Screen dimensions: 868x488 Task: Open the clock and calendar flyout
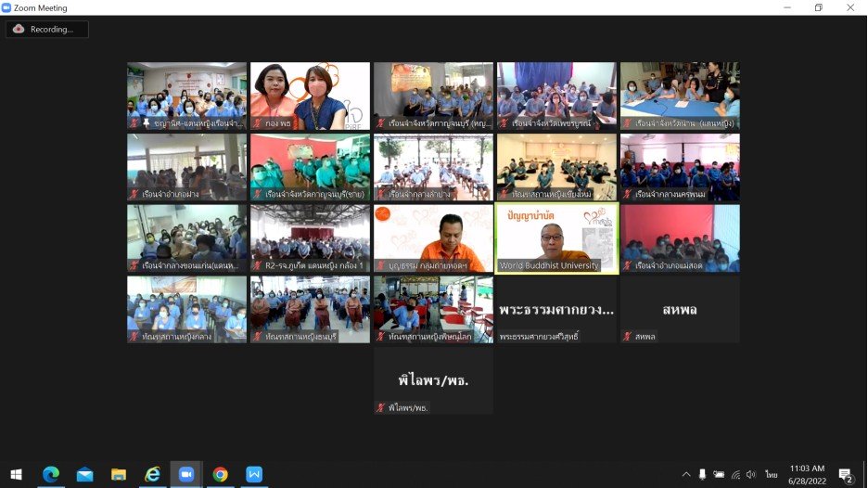point(806,474)
